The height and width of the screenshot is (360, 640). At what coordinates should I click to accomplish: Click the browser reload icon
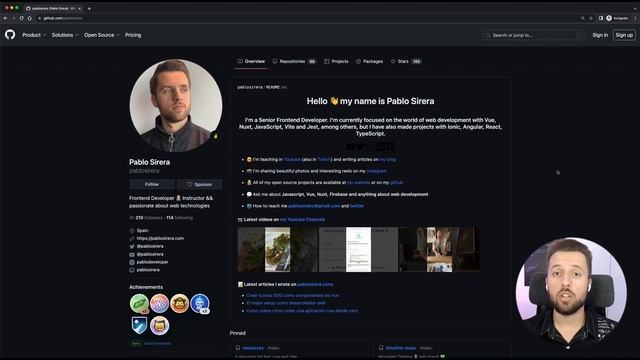click(21, 18)
